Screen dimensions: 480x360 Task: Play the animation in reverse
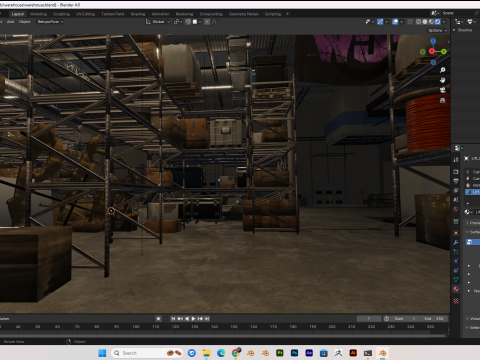tap(187, 319)
